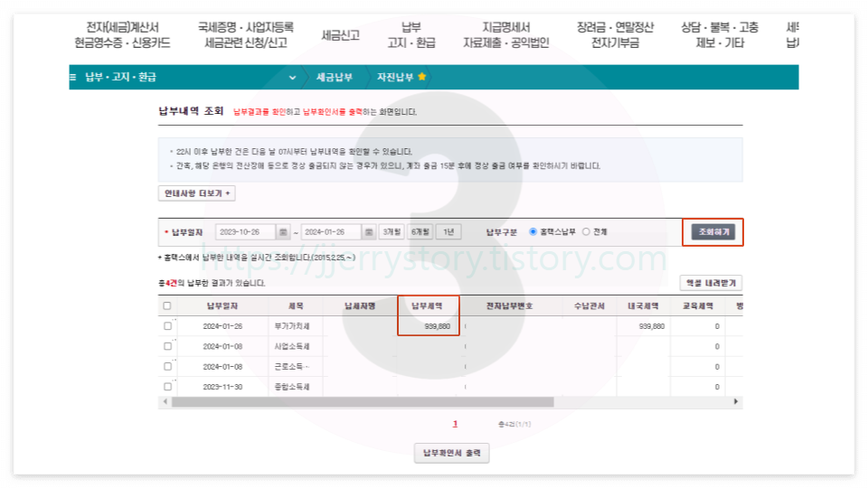Open the 납부 고지·환급 top menu
The height and width of the screenshot is (488, 868).
[x=411, y=35]
